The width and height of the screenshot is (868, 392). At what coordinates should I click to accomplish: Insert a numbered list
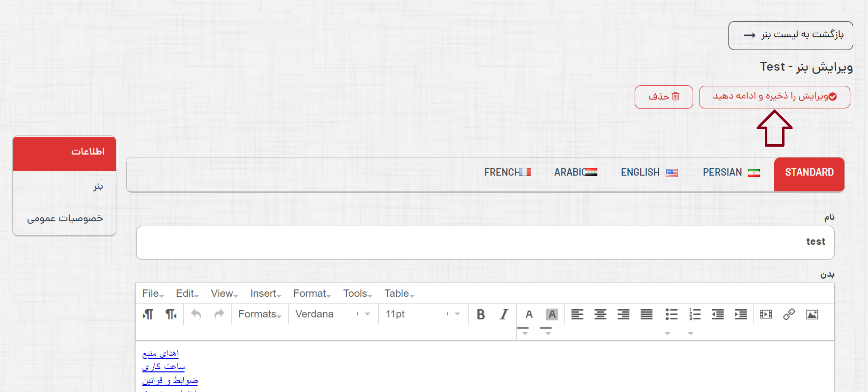pyautogui.click(x=695, y=314)
